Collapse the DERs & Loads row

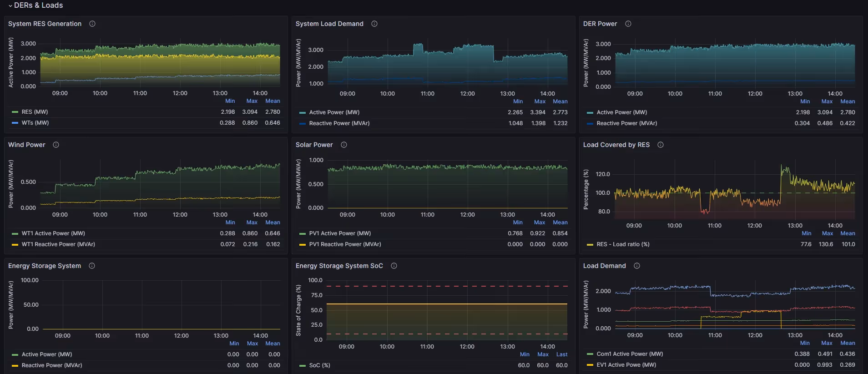pos(35,5)
